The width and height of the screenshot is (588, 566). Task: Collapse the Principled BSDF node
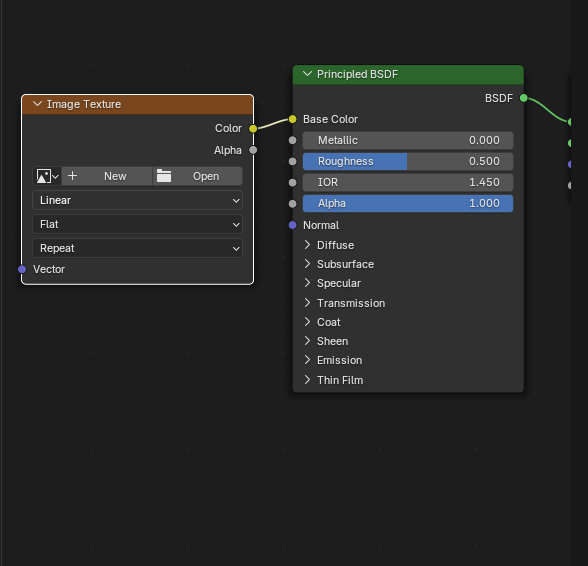[308, 74]
